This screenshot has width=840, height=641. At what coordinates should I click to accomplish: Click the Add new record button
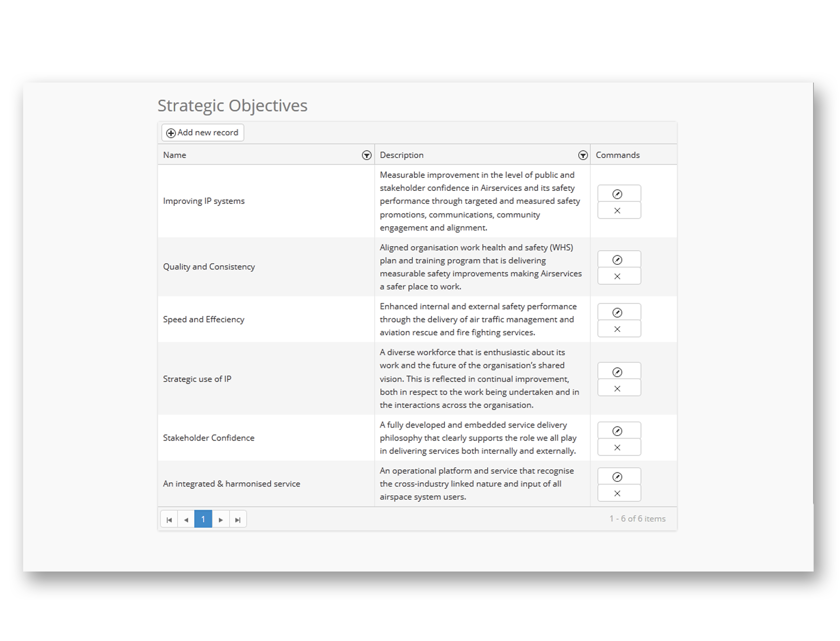(x=202, y=133)
